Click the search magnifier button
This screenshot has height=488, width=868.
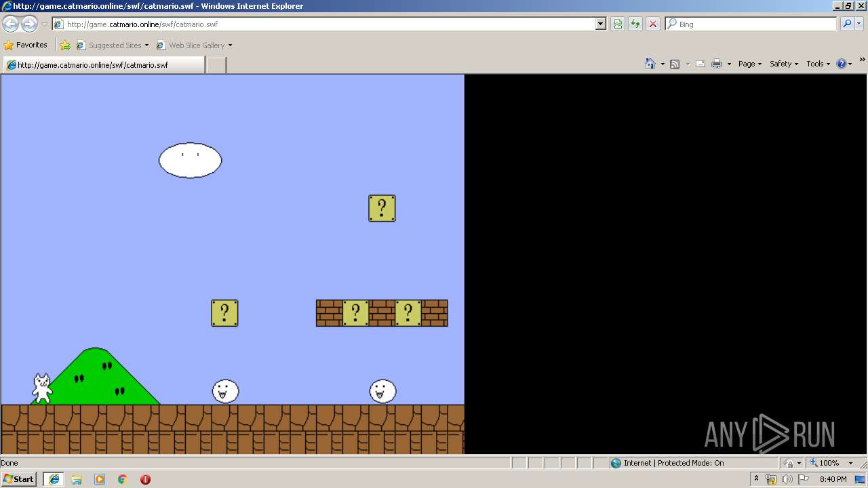pos(847,24)
